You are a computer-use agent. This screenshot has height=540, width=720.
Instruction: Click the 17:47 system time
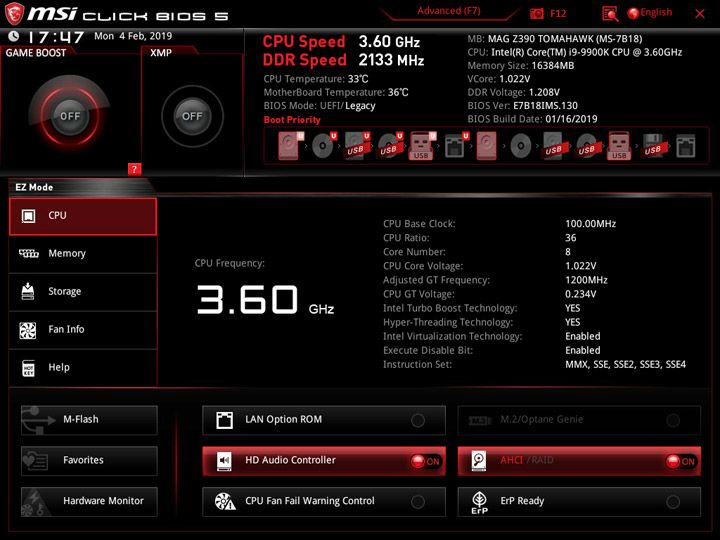(56, 37)
